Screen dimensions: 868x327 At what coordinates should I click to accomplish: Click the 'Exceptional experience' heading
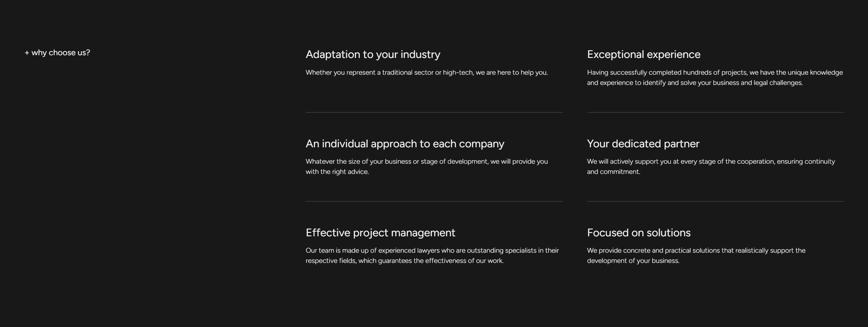[x=643, y=55]
